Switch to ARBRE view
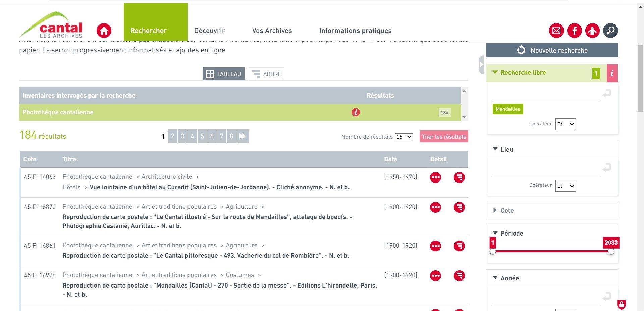644x311 pixels. tap(267, 74)
